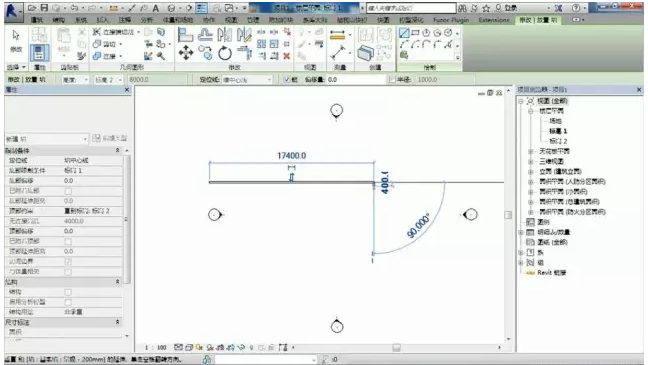The width and height of the screenshot is (648, 365).
Task: Toggle the base attached checkbox in Properties
Action: point(68,191)
